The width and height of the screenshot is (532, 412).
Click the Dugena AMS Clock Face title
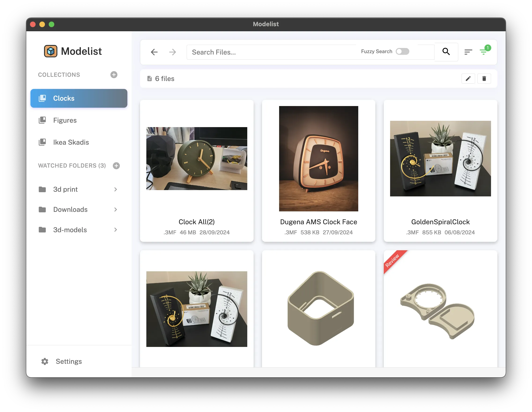[319, 222]
